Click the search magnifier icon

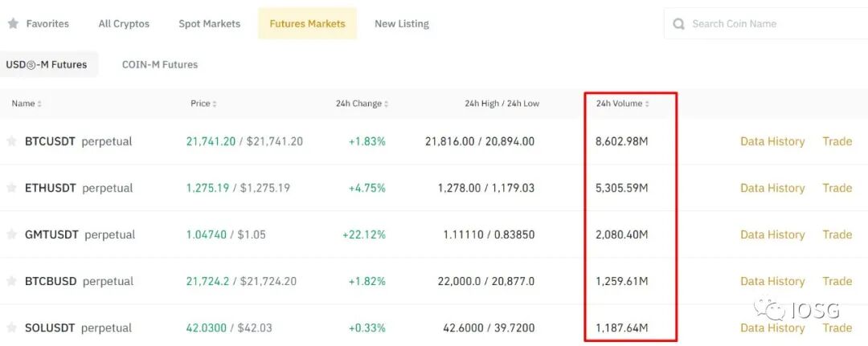click(678, 24)
